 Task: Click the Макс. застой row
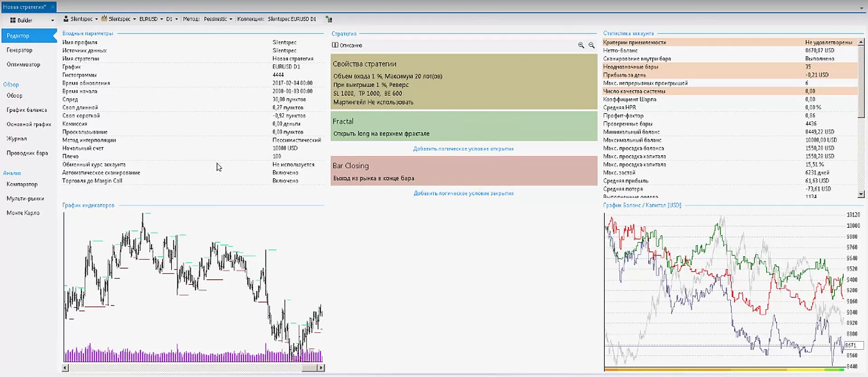point(730,173)
